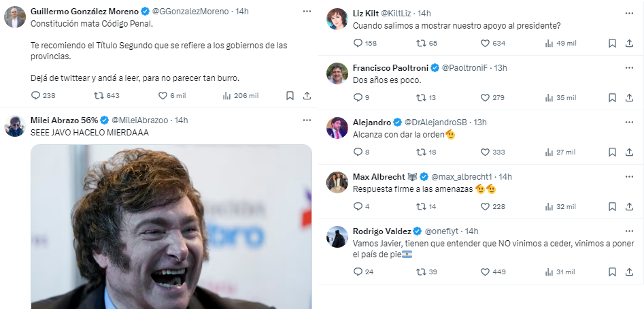Open @GGonzalezMoreno profile handle link
This screenshot has height=309, width=644.
[x=195, y=12]
